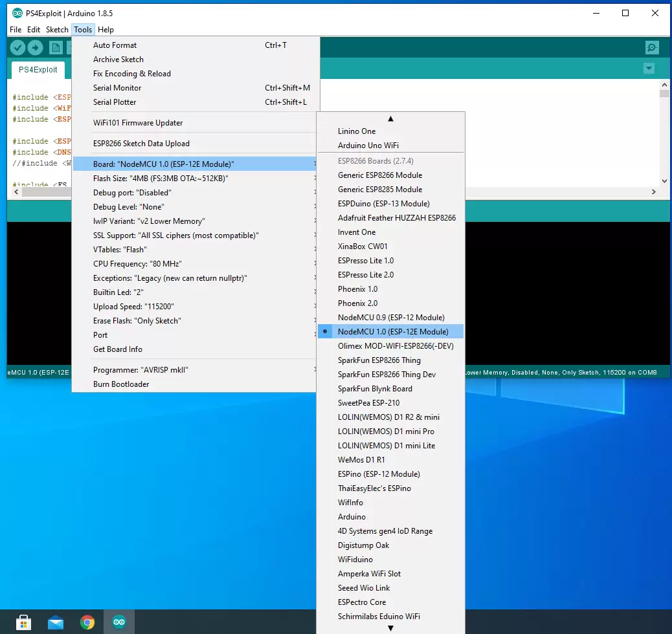Expand the Flash Size submenu

[x=195, y=178]
